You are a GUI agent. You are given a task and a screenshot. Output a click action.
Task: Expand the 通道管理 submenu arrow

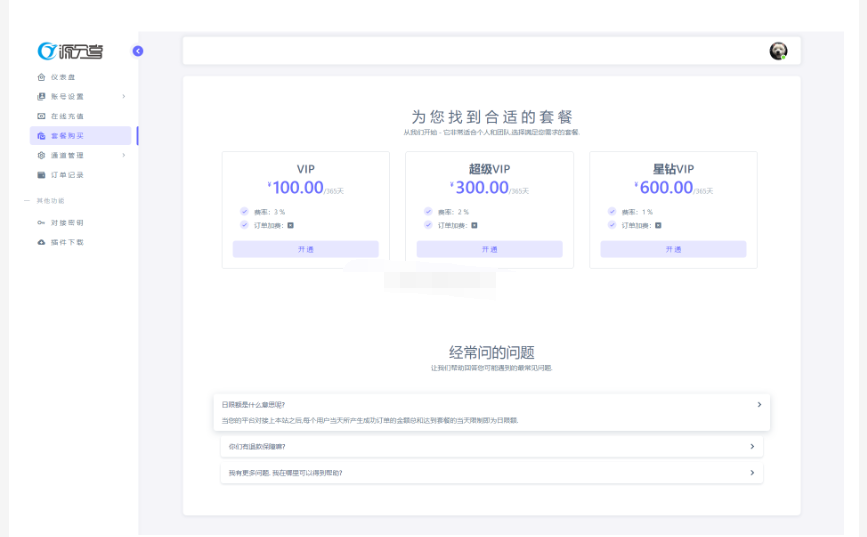coord(124,155)
